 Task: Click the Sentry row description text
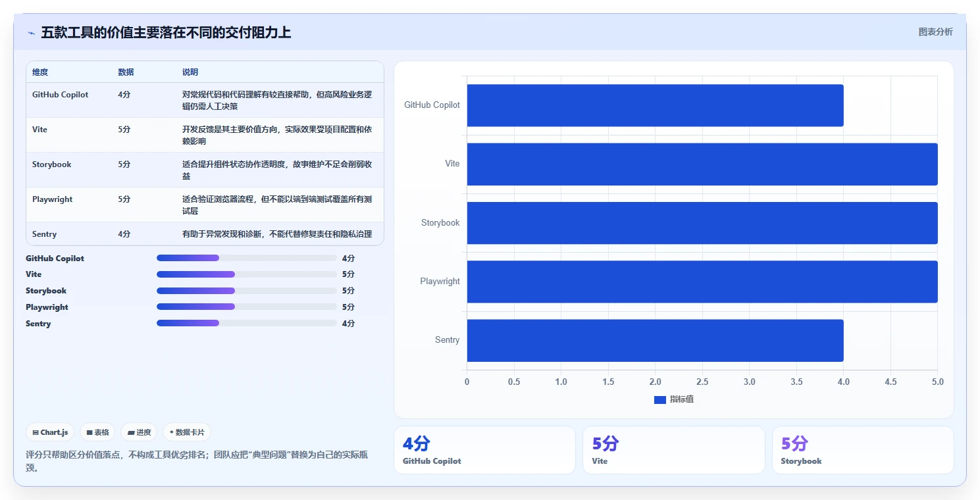click(x=277, y=234)
